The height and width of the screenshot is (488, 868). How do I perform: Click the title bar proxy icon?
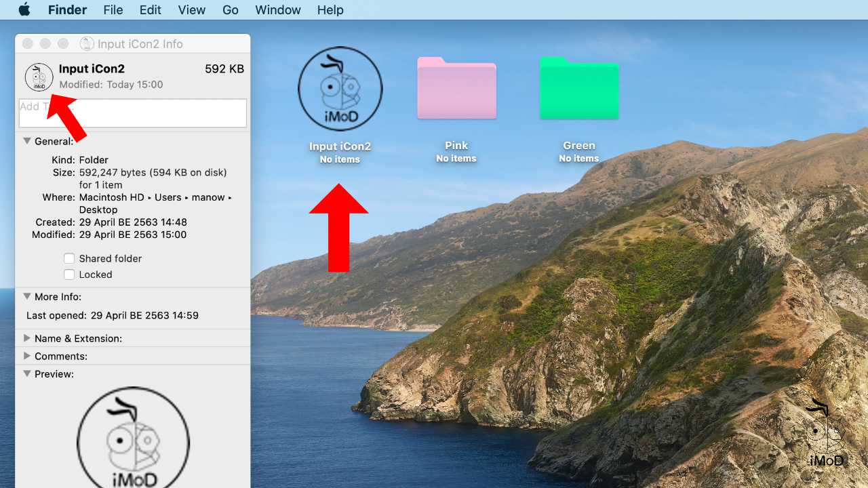coord(87,44)
